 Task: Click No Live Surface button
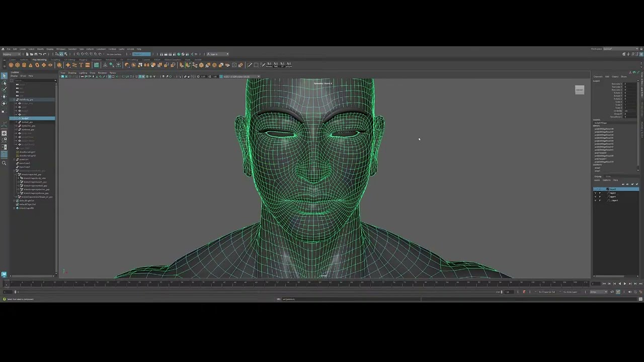(114, 54)
